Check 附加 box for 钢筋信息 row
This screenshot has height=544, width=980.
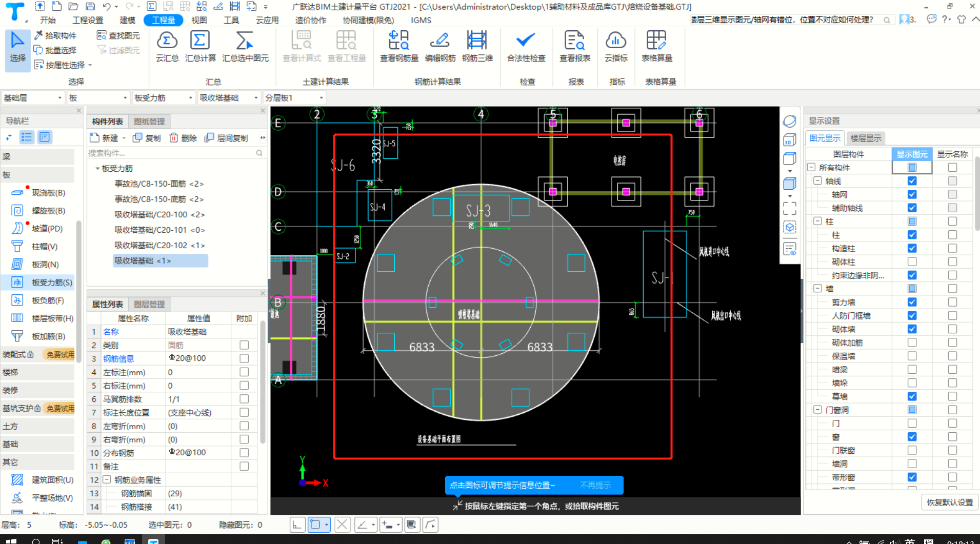tap(244, 358)
